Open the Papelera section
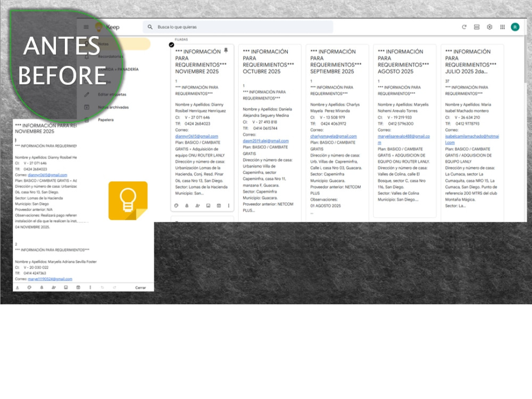The width and height of the screenshot is (532, 399). pyautogui.click(x=106, y=120)
